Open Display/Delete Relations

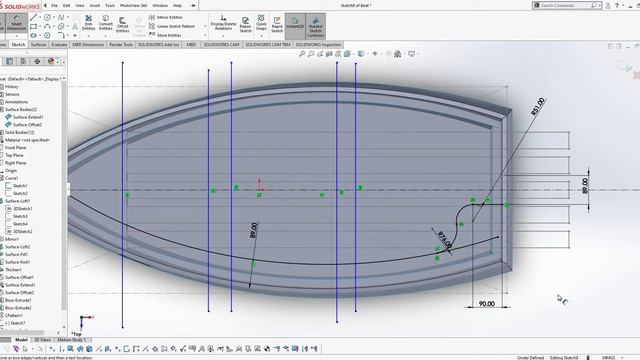pyautogui.click(x=223, y=22)
